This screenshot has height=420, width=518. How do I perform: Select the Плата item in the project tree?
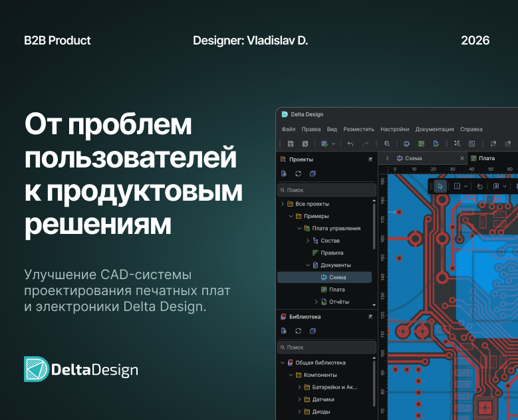coord(333,290)
